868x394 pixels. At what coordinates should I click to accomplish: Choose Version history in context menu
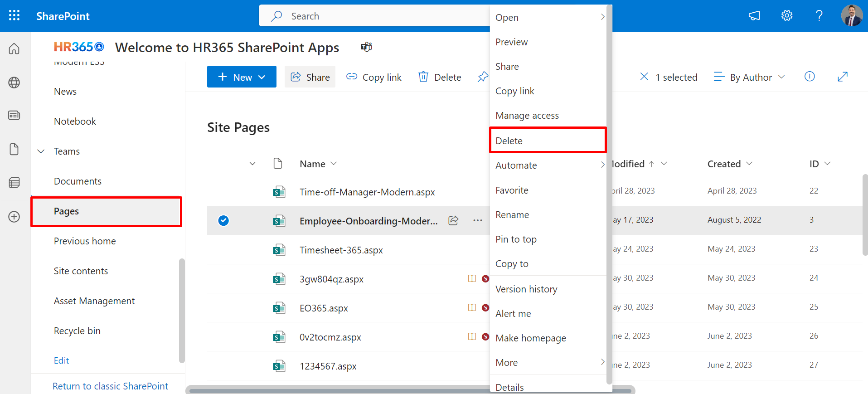[x=548, y=289]
